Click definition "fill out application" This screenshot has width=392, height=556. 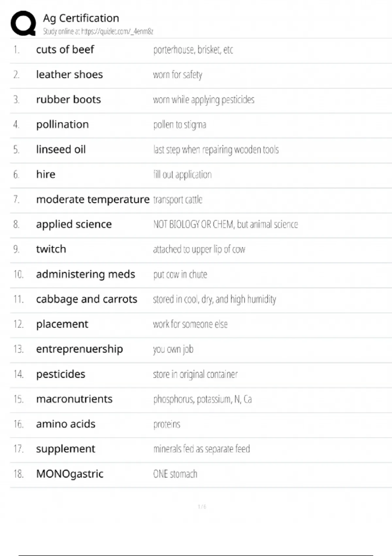182,175
